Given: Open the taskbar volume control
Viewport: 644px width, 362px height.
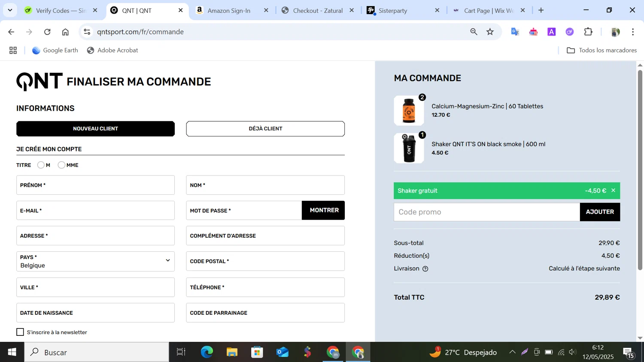Looking at the screenshot, I should (x=572, y=352).
